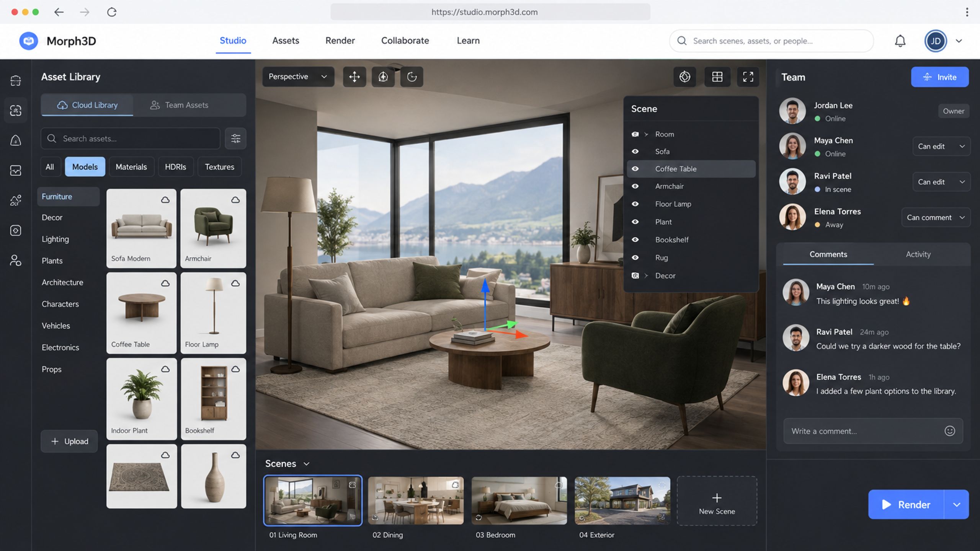Image resolution: width=980 pixels, height=551 pixels.
Task: Go to the Collaborate nav item
Action: [x=405, y=41]
